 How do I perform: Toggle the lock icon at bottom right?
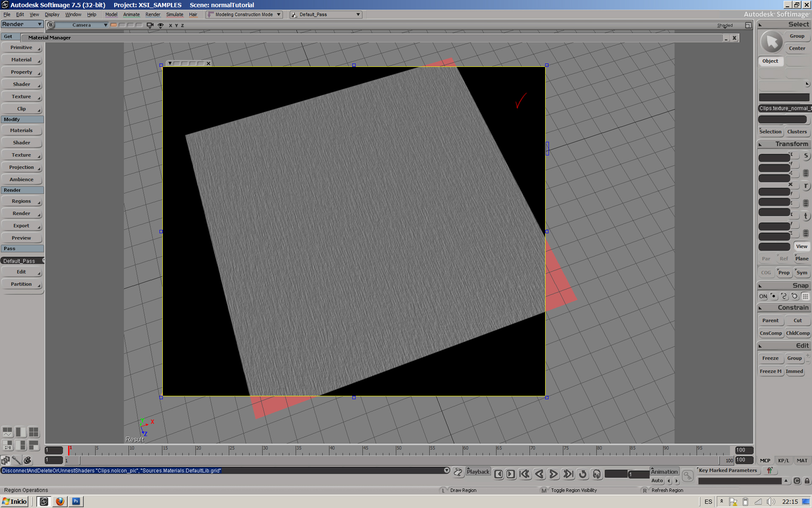pos(807,481)
